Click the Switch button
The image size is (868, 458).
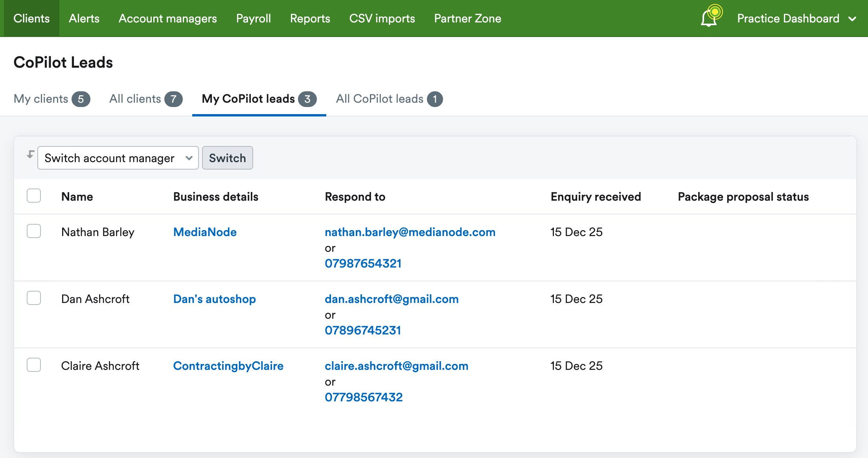(227, 158)
